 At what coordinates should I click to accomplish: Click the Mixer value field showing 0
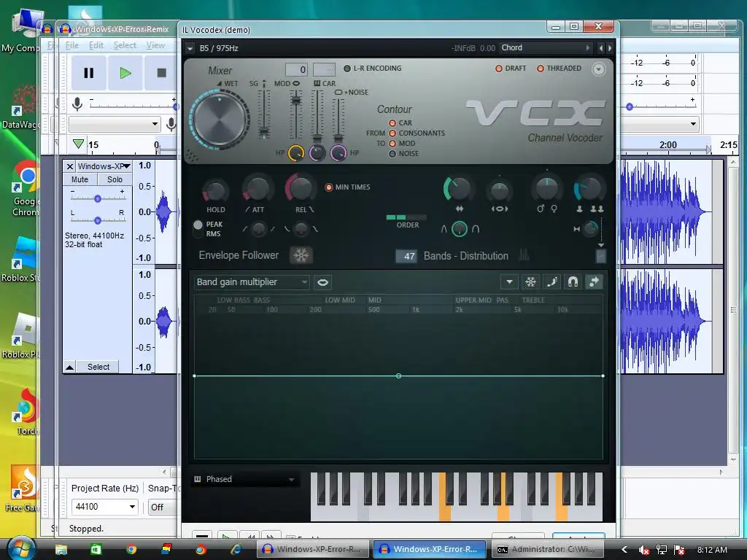click(x=296, y=69)
